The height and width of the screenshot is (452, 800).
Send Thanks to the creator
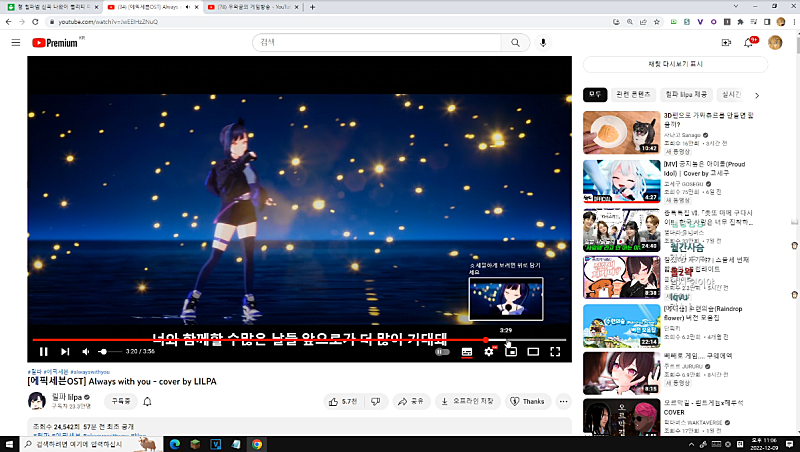[x=528, y=401]
